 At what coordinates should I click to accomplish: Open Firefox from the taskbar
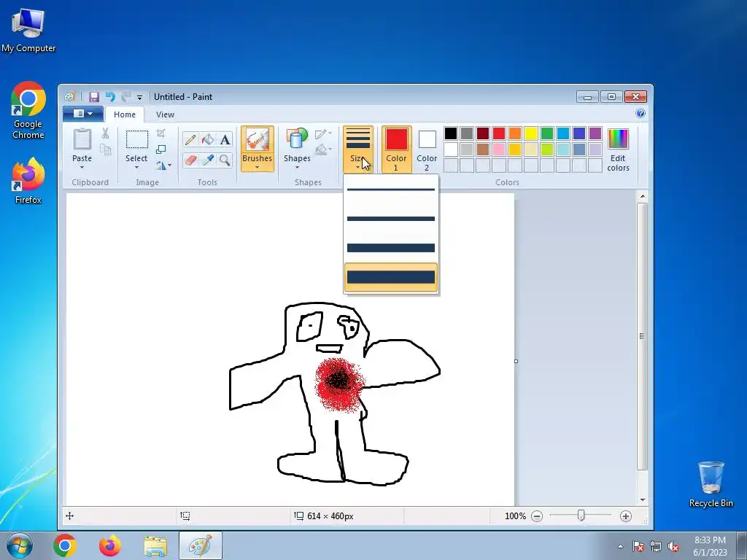(110, 545)
